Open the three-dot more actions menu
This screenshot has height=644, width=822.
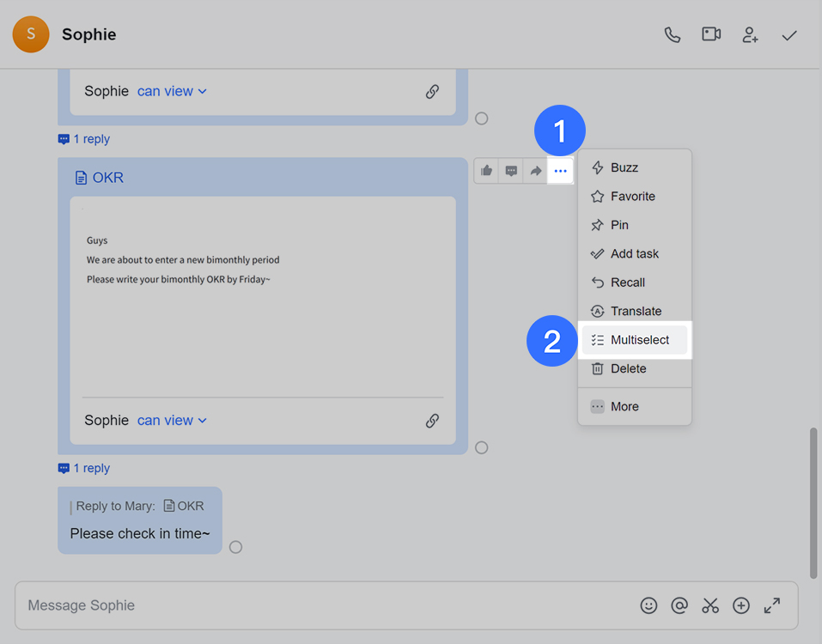[561, 171]
